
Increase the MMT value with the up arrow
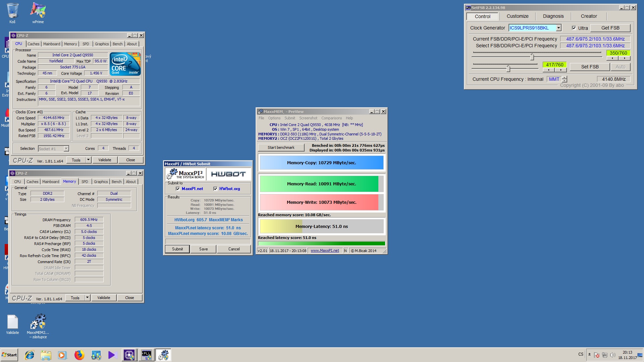tap(565, 77)
